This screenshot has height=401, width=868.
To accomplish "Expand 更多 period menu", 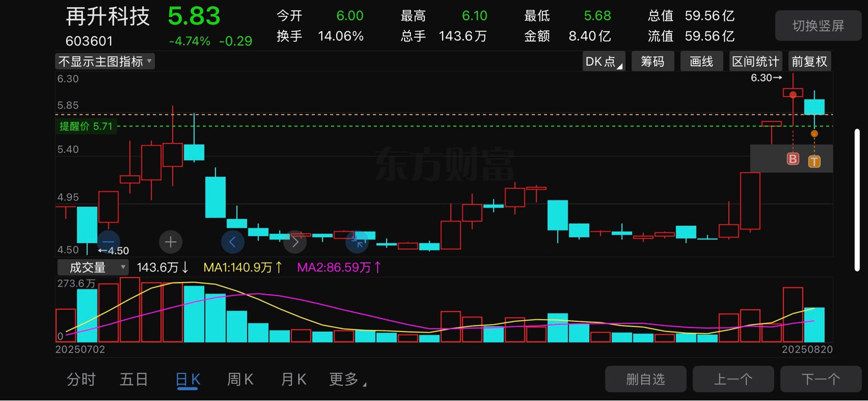I will click(347, 380).
